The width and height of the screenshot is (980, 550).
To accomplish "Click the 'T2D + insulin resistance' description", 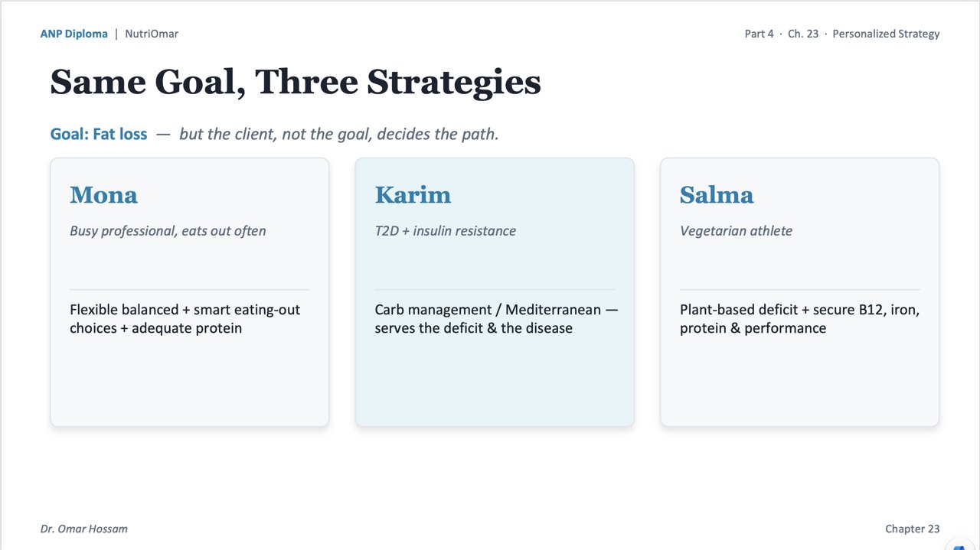I will pos(445,230).
